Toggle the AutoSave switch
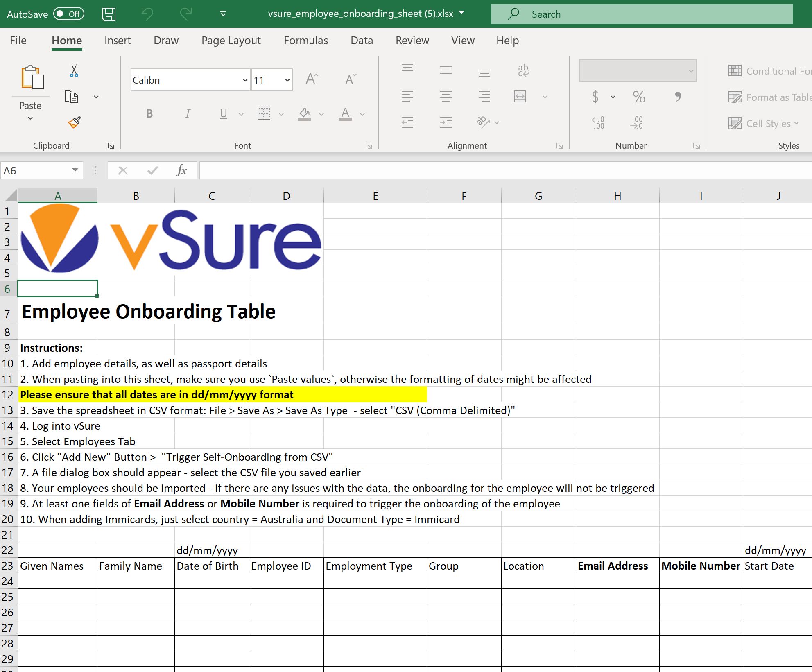This screenshot has height=672, width=812. [69, 14]
